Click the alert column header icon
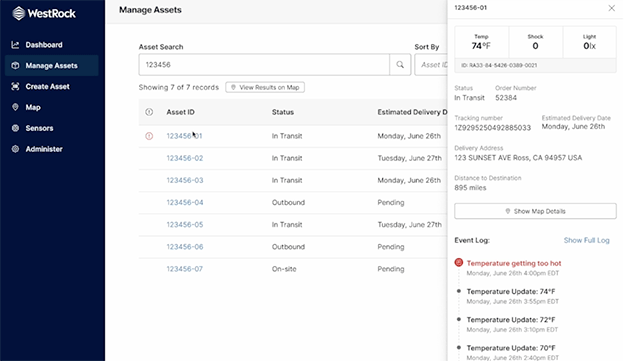The image size is (640, 361). (149, 112)
